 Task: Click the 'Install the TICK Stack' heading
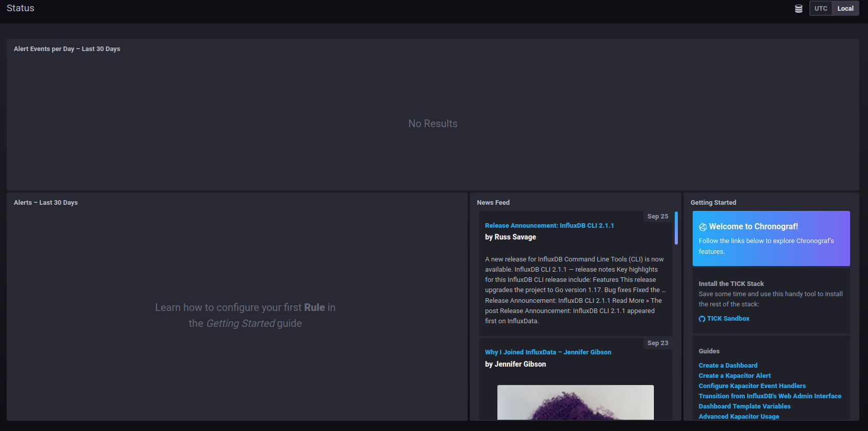pos(731,283)
